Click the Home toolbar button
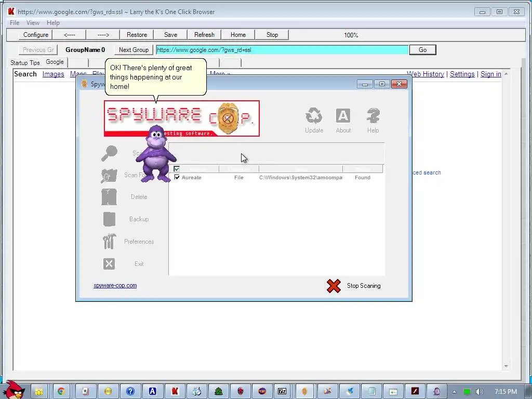Image resolution: width=532 pixels, height=399 pixels. click(238, 35)
